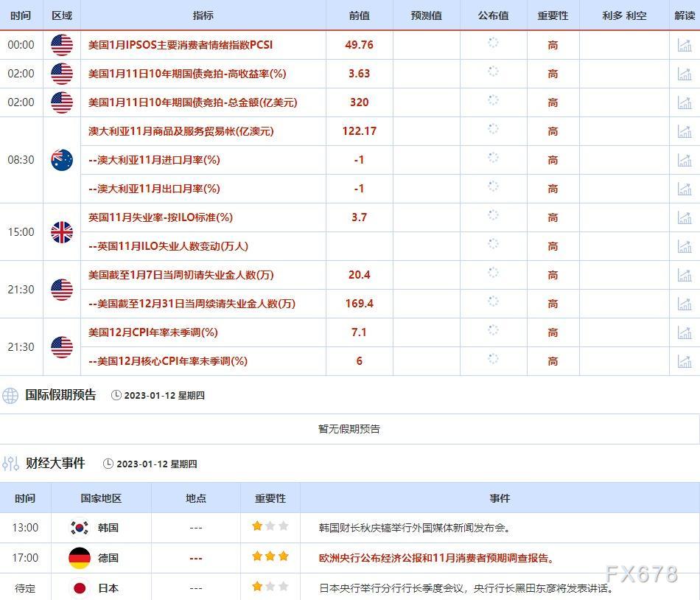
Task: Open 欧洲央行公布经济公报 event link
Action: point(436,558)
